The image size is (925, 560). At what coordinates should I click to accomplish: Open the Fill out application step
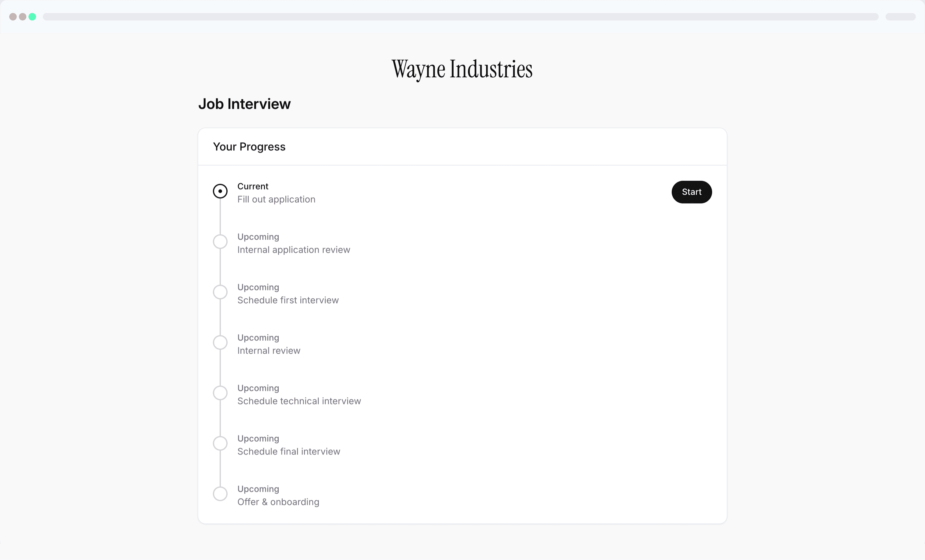click(276, 199)
